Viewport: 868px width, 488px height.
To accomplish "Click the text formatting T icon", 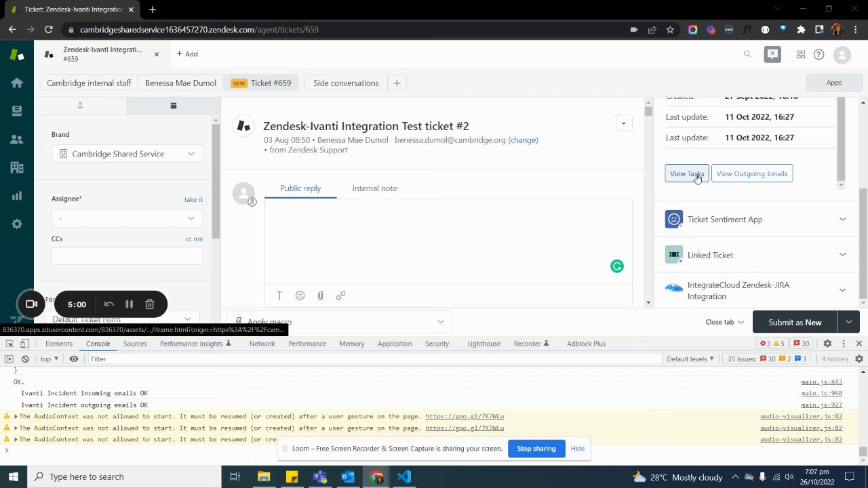I will pos(279,296).
